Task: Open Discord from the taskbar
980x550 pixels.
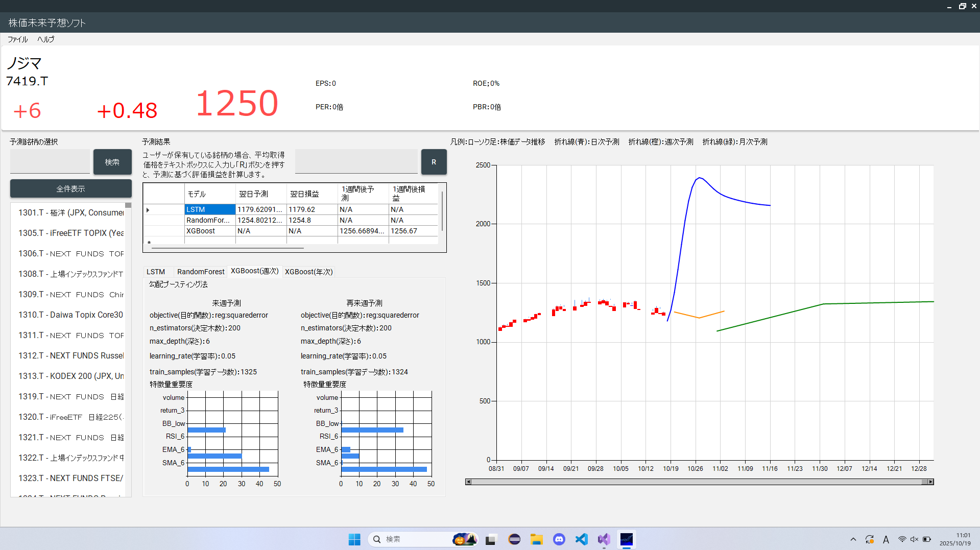Action: (559, 539)
